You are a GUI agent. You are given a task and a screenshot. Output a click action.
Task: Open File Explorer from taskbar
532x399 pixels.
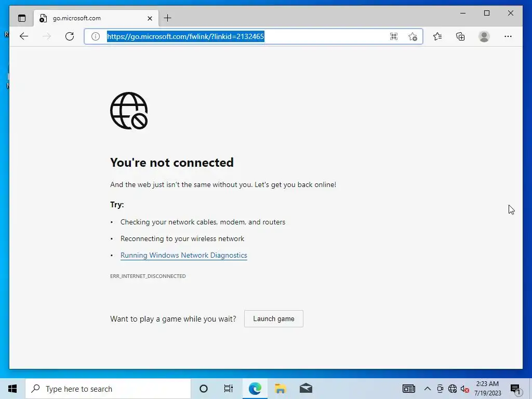click(280, 389)
